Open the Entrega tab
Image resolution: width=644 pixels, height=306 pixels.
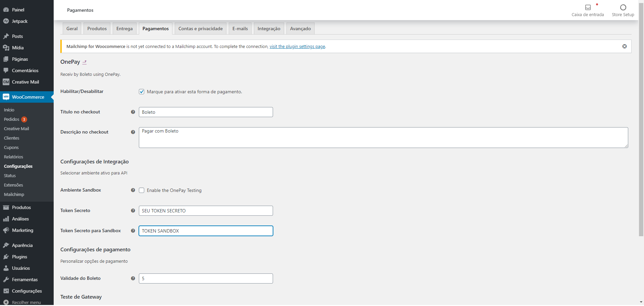tap(124, 29)
